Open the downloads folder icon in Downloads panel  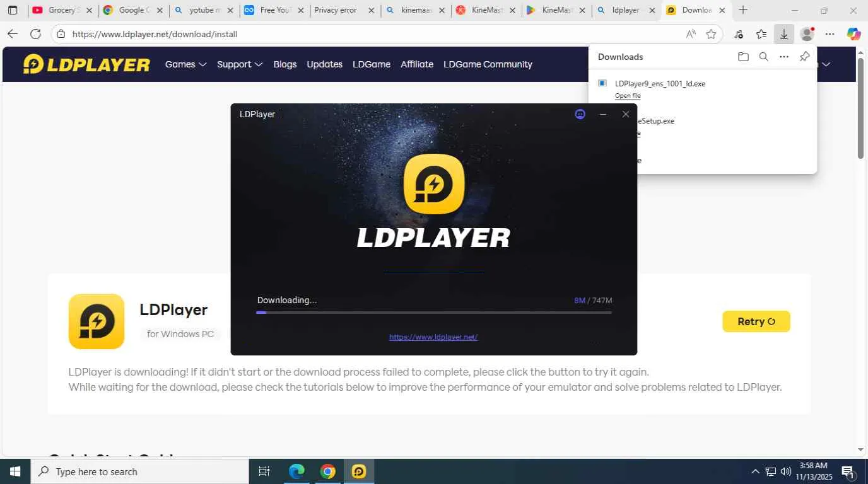click(743, 57)
